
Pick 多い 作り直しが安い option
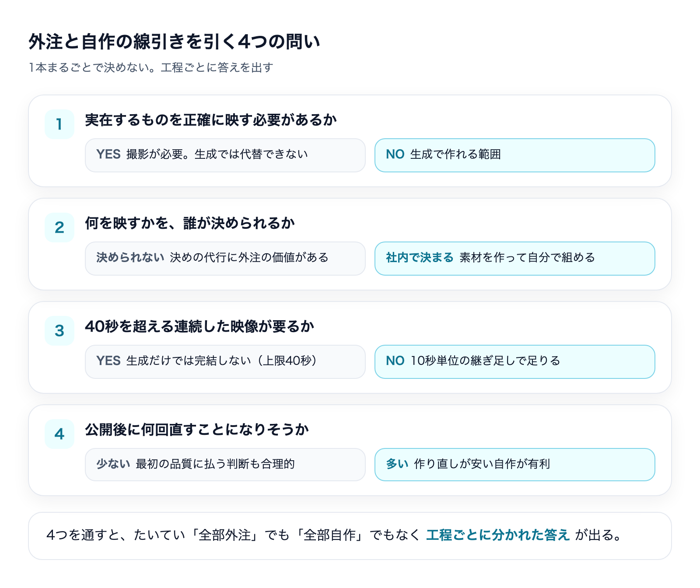tap(515, 465)
